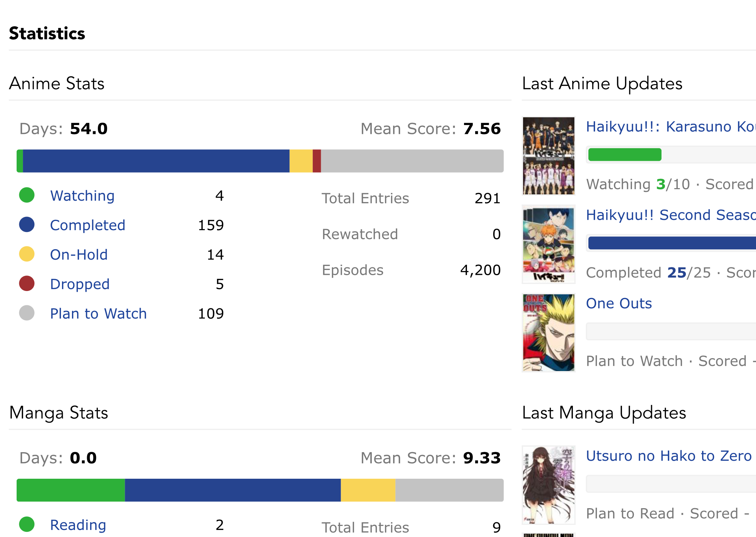Open the On-Hold anime list link

[79, 255]
